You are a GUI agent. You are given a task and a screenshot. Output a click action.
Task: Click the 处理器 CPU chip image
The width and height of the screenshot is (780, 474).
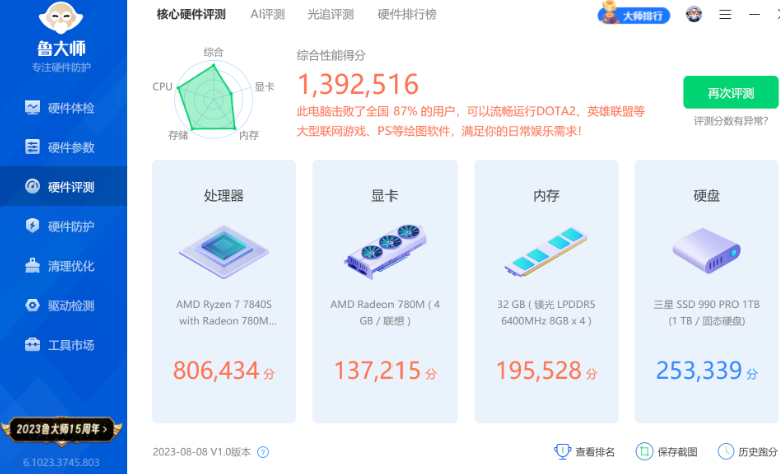pos(224,251)
